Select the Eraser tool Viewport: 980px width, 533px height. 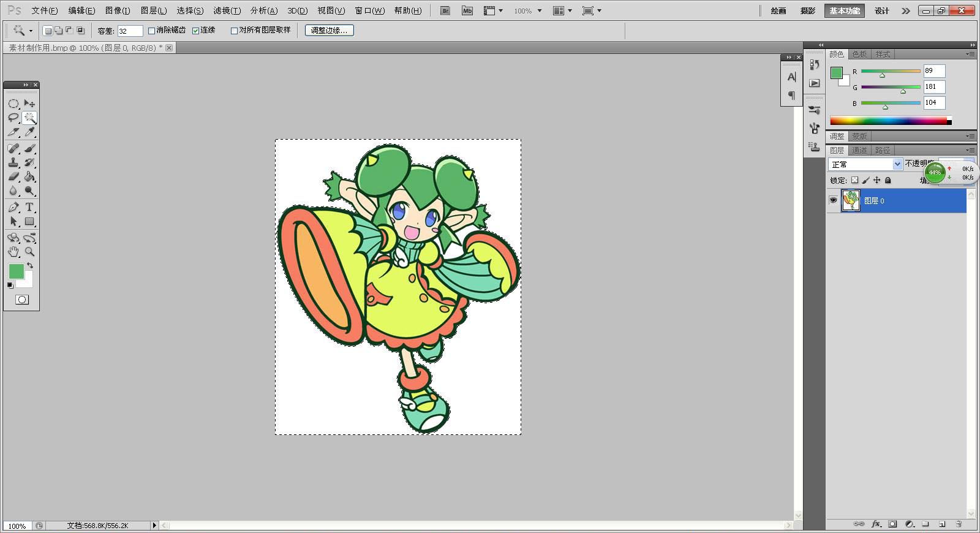(x=13, y=176)
